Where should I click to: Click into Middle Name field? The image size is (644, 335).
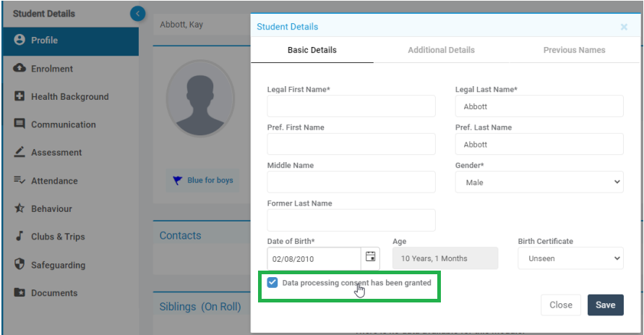pos(351,182)
